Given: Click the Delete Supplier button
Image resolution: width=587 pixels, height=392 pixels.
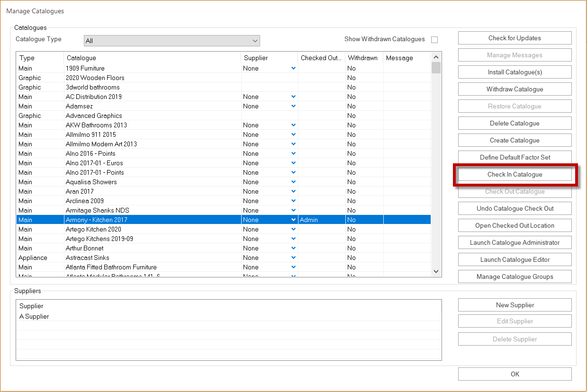Looking at the screenshot, I should tap(515, 339).
